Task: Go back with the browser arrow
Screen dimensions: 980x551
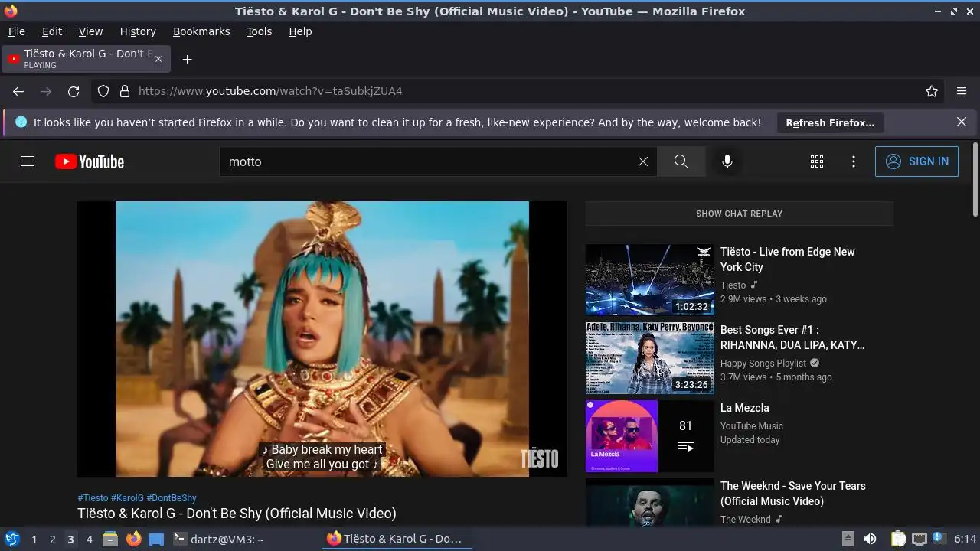Action: (x=18, y=91)
